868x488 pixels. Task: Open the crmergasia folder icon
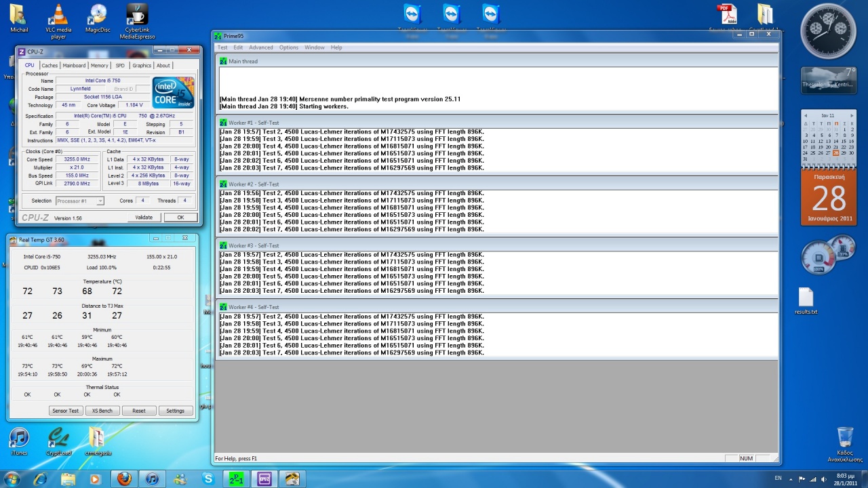tap(98, 442)
